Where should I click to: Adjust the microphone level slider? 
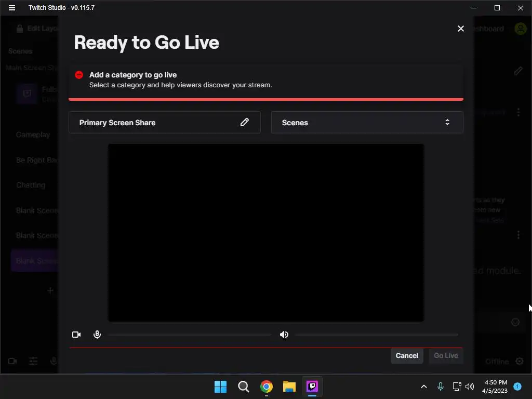[x=189, y=335]
